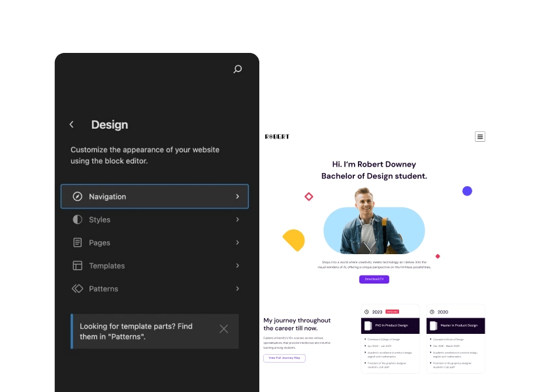Click the clock icon beside 2020
Image resolution: width=533 pixels, height=392 pixels.
pyautogui.click(x=432, y=312)
